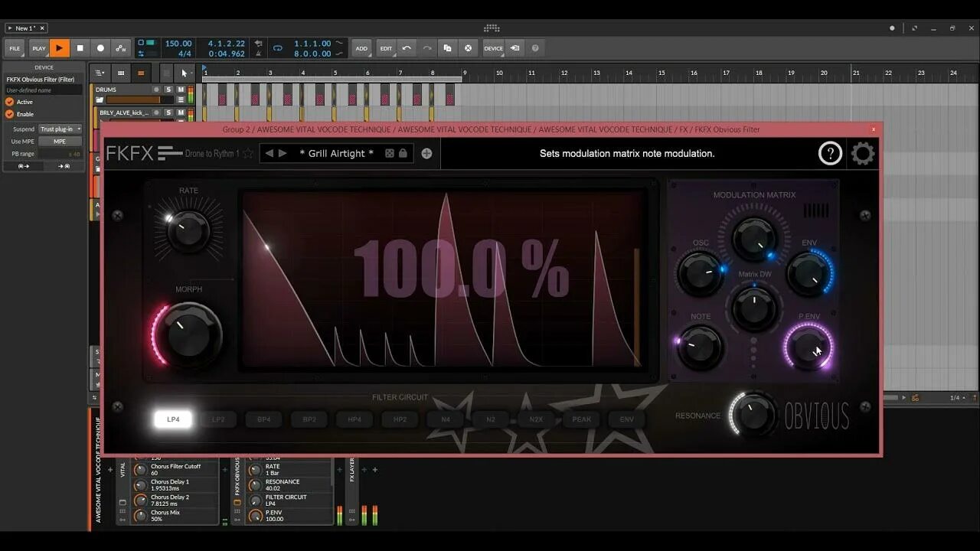Open the 1/4 grid resolution dropdown
980x551 pixels.
[x=957, y=398]
